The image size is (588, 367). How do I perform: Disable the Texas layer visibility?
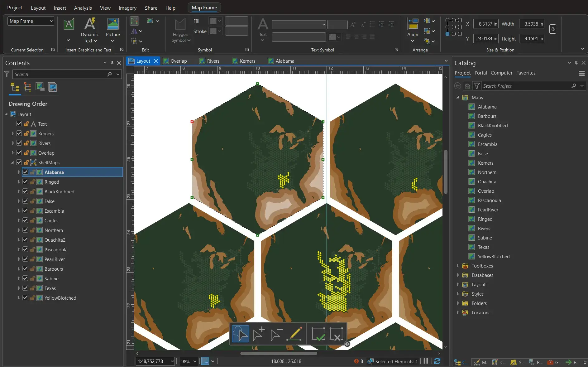pos(26,288)
